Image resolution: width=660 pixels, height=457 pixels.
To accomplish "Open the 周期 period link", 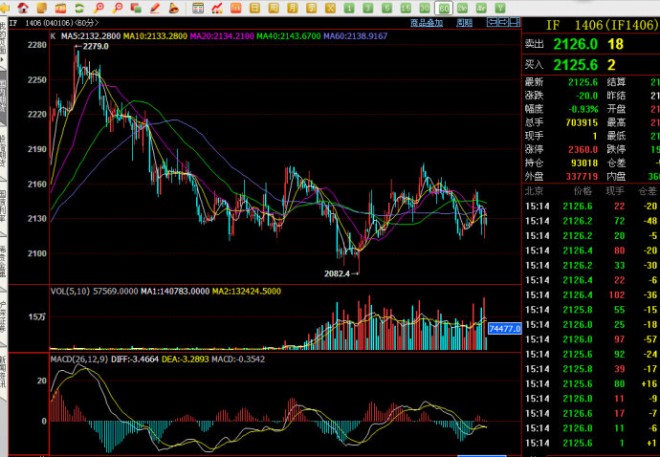I will [x=464, y=21].
